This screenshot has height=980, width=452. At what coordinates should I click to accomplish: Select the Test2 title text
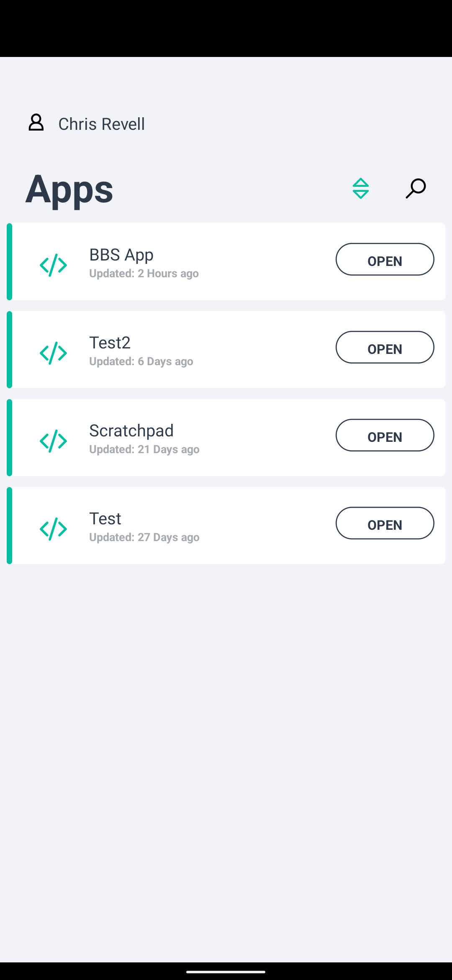[110, 343]
